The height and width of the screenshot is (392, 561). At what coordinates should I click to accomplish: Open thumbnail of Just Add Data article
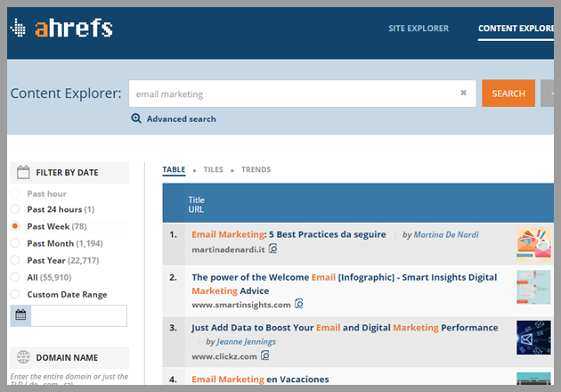pos(533,338)
